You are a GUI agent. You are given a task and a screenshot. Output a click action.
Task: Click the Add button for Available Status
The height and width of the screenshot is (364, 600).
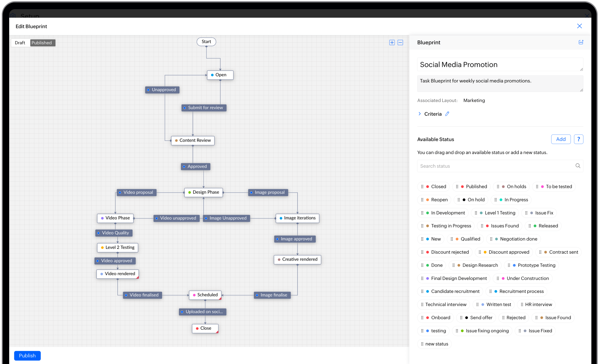[x=560, y=139]
